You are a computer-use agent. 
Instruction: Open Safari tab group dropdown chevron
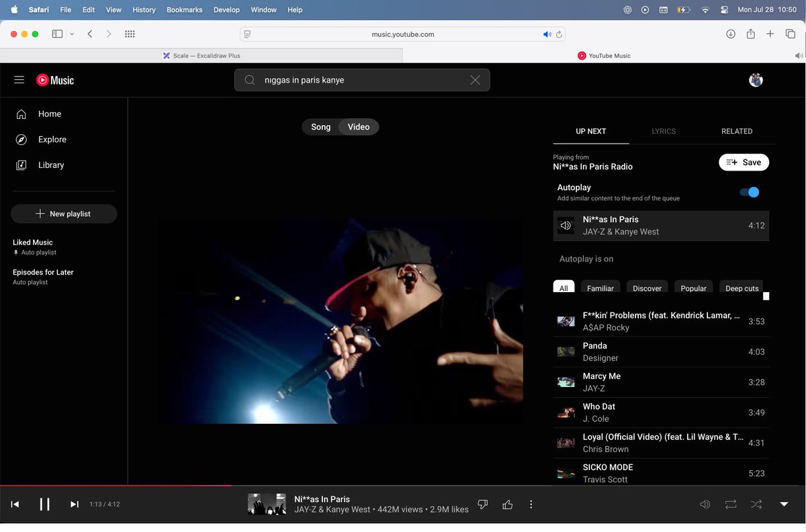(x=72, y=34)
